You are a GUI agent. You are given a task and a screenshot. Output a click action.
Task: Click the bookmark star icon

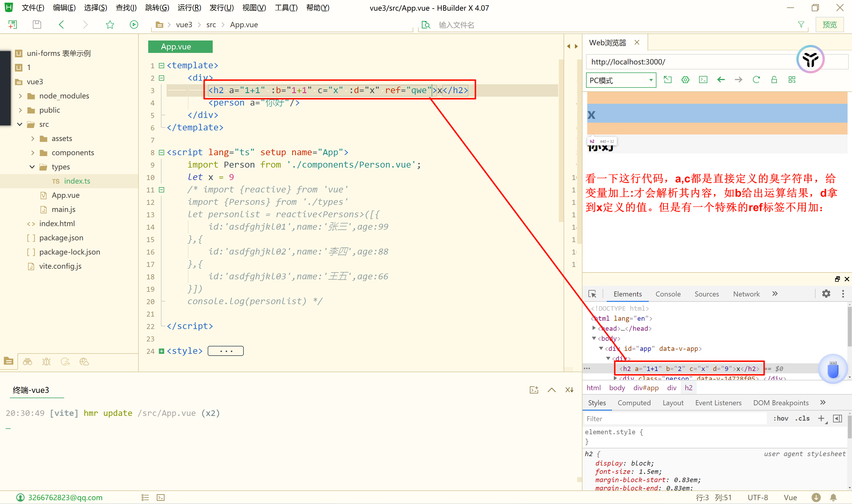(110, 25)
